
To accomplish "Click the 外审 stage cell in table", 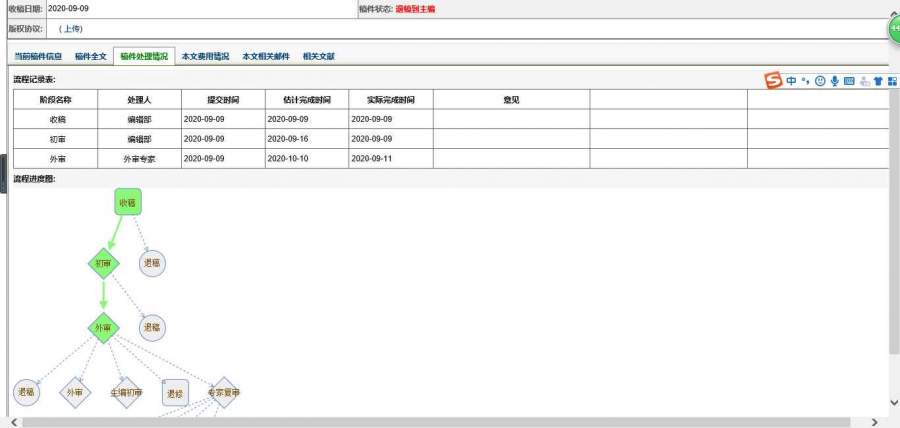I will click(x=56, y=158).
